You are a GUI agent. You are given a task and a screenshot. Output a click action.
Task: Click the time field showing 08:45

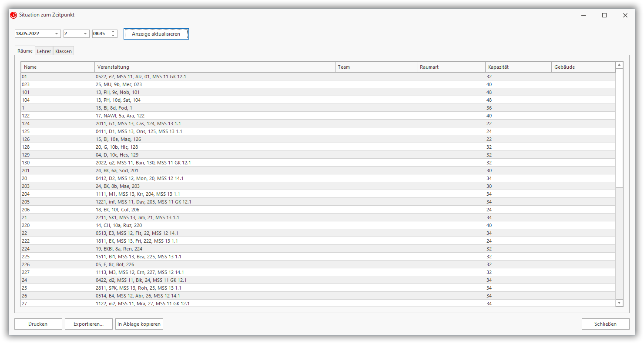click(101, 34)
